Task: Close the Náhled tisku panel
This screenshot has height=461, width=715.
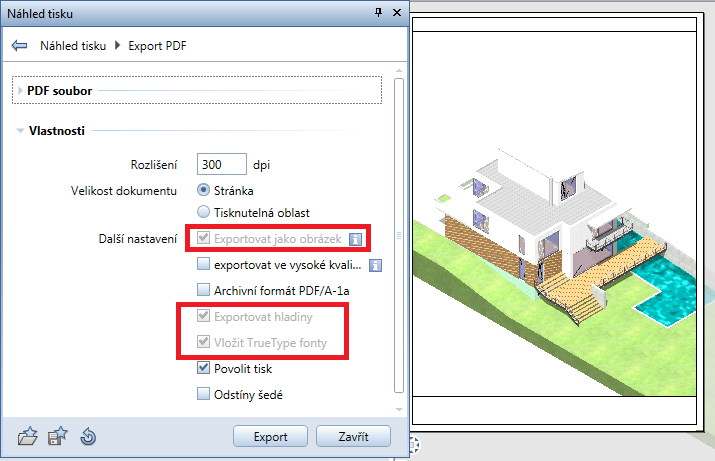Action: pyautogui.click(x=397, y=13)
